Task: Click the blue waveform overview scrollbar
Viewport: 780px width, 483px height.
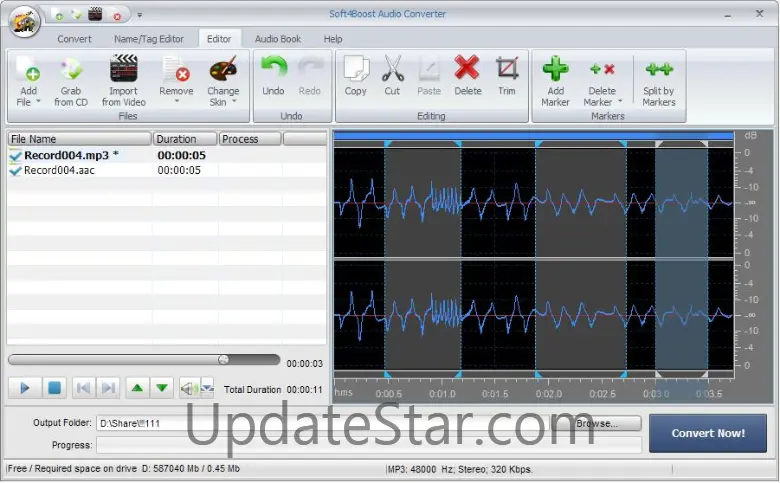Action: point(533,135)
